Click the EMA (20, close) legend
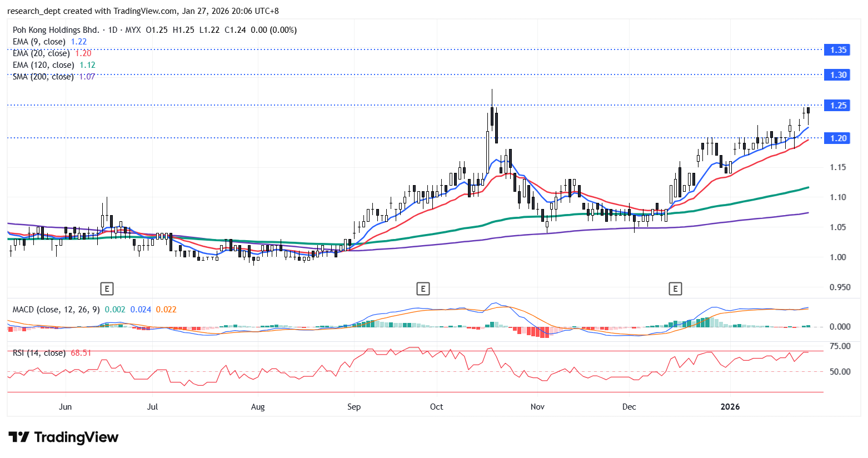This screenshot has width=868, height=458. tap(41, 53)
